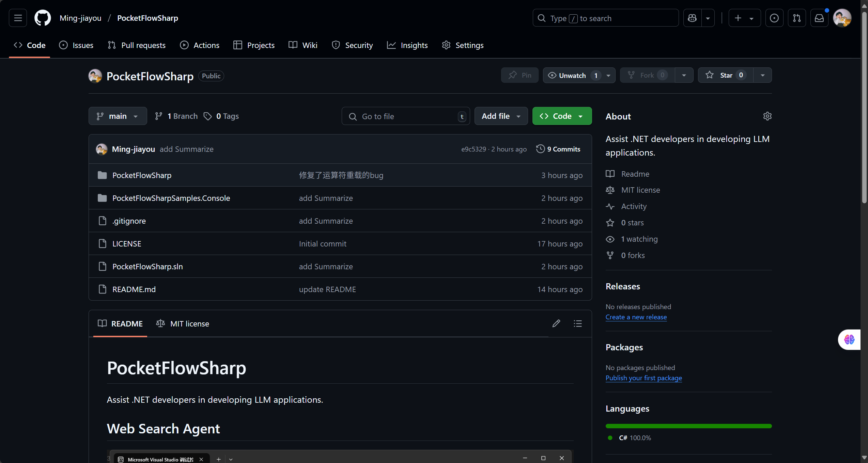Open the notifications inbox icon
Viewport: 868px width, 463px height.
tap(819, 18)
